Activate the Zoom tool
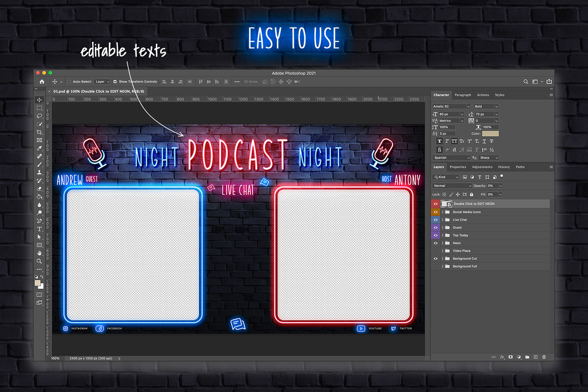The width and height of the screenshot is (588, 392). click(39, 260)
